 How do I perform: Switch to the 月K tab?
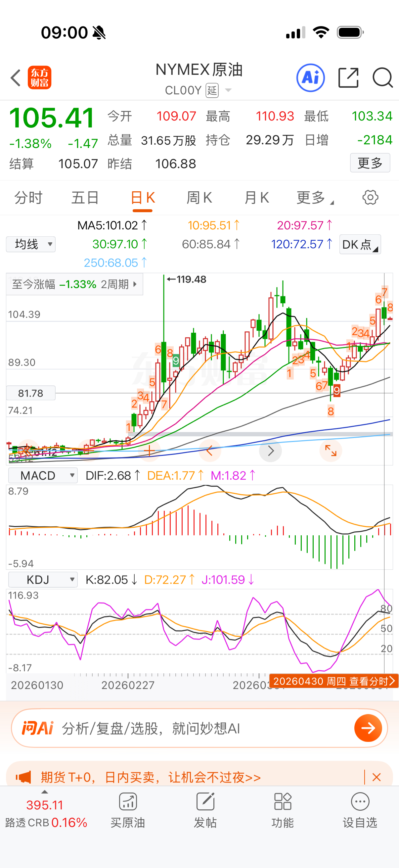tap(257, 198)
